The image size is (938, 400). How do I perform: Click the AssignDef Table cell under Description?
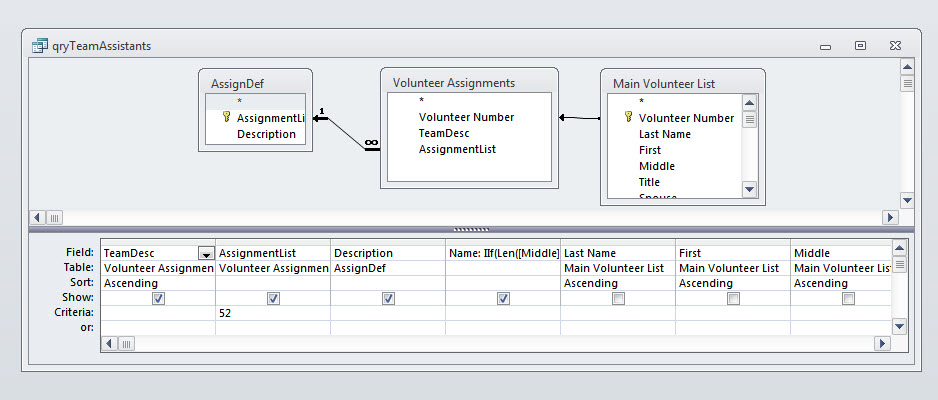point(388,268)
